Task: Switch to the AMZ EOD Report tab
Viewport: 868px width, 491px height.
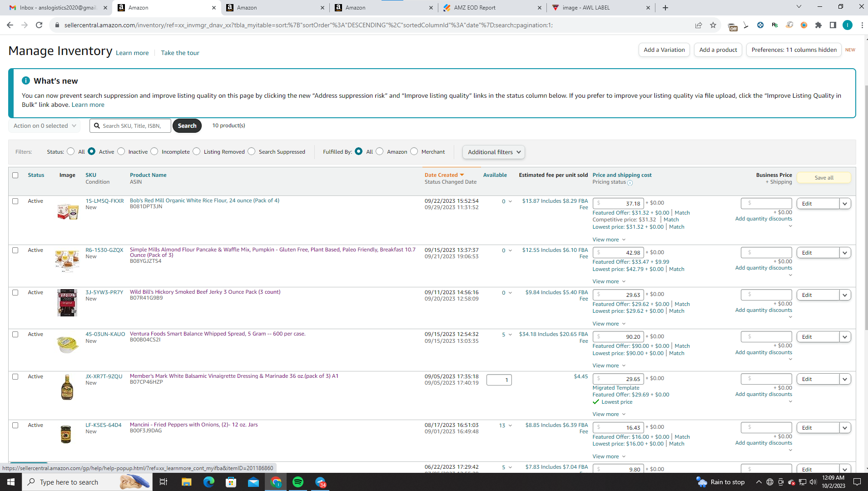Action: click(x=492, y=8)
